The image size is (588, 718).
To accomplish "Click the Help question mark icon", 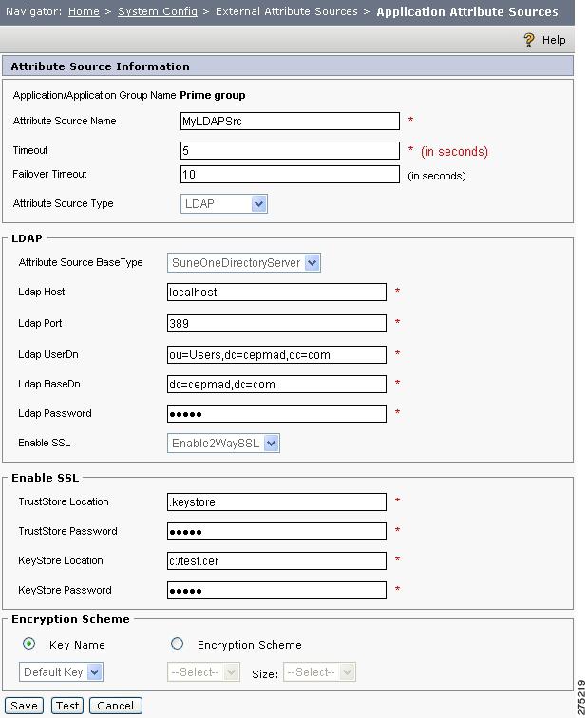I will (529, 40).
